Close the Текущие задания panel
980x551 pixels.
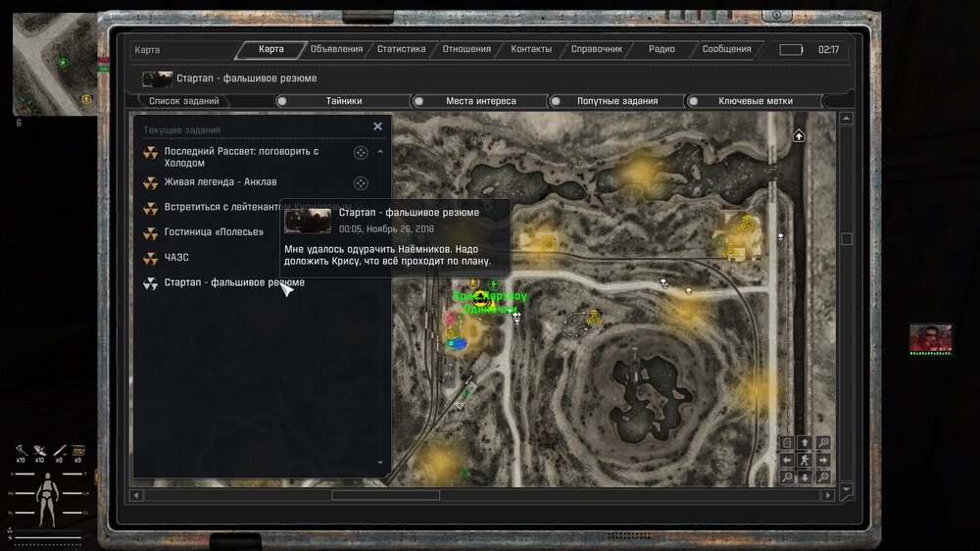pos(377,126)
